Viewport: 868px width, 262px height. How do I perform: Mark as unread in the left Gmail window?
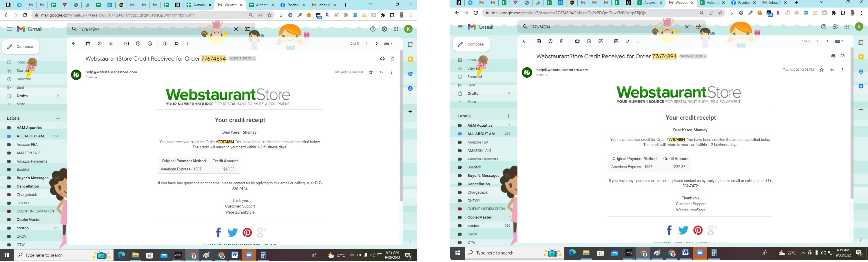(x=127, y=43)
